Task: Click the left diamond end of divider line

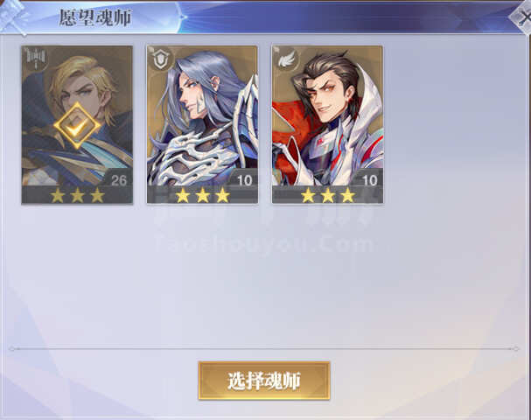Action: 12,348
